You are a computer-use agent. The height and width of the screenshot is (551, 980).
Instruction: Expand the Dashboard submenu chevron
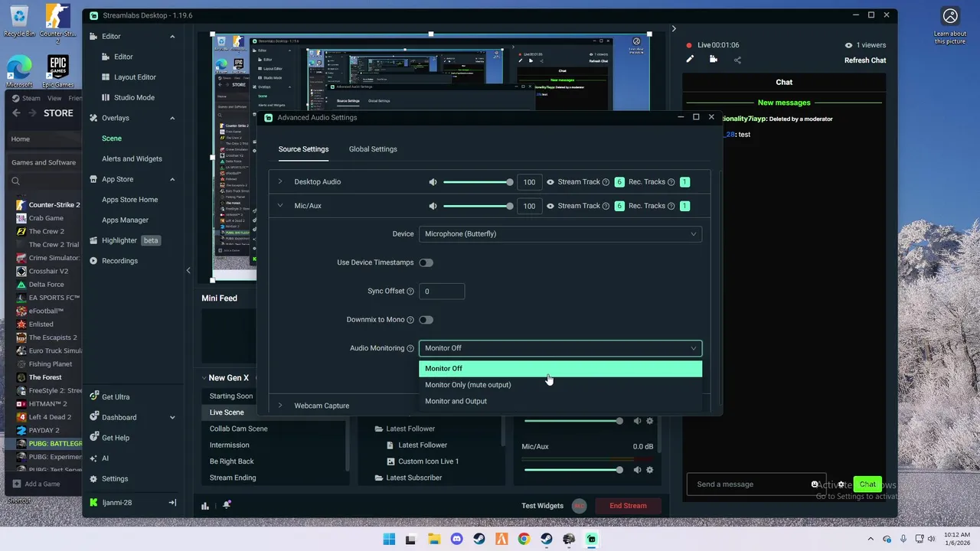coord(172,418)
